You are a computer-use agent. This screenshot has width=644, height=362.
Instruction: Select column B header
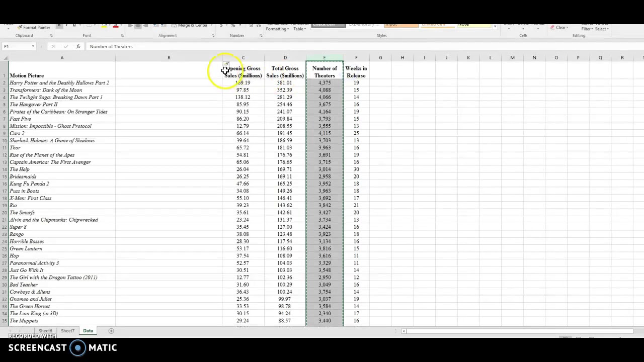(x=169, y=58)
